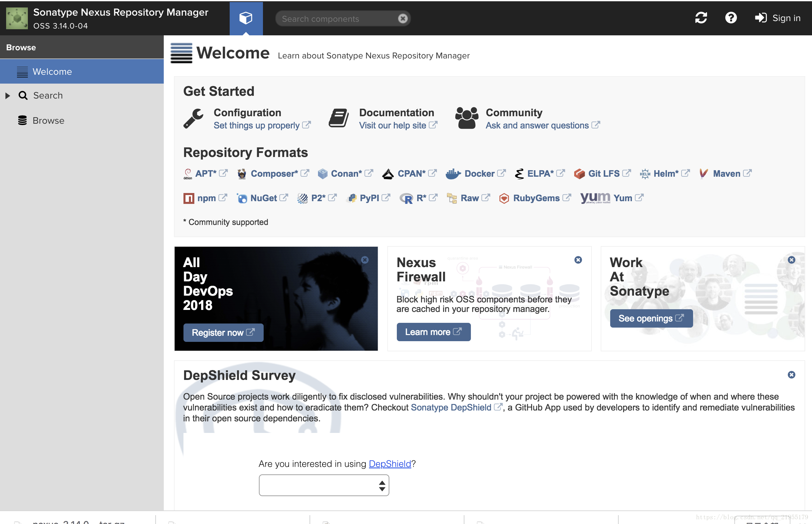Click the Community people icon
Image resolution: width=812 pixels, height=524 pixels.
467,118
